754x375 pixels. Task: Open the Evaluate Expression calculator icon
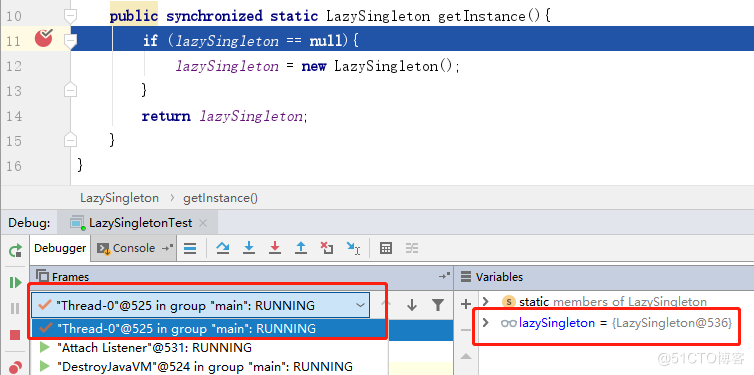(386, 248)
